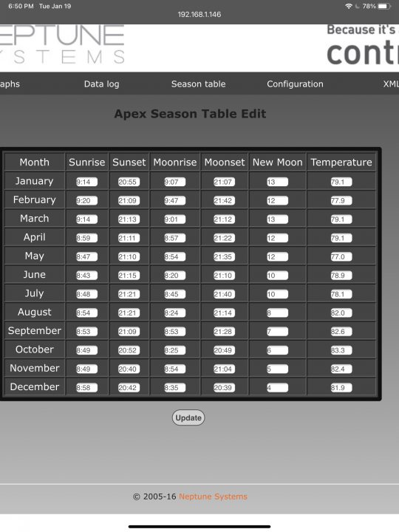
Task: Edit December Moonset field
Action: click(224, 387)
